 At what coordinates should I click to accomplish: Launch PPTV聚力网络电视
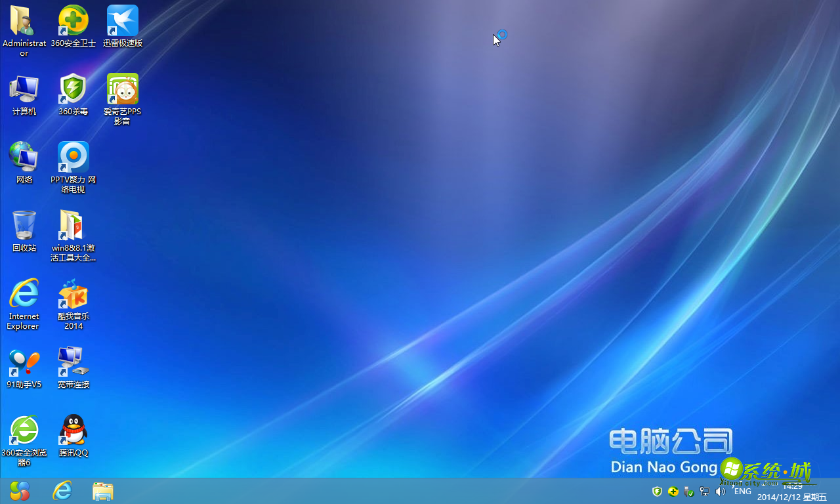(x=73, y=157)
